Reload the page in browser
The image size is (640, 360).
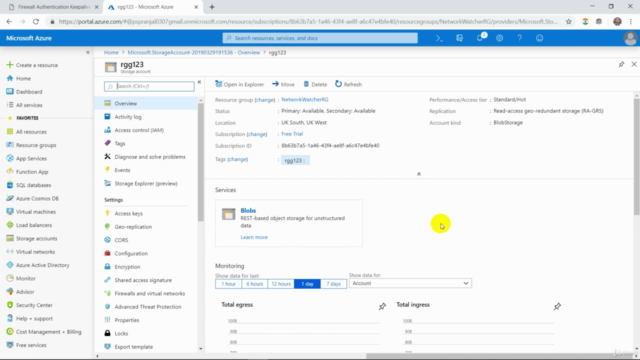[x=36, y=22]
